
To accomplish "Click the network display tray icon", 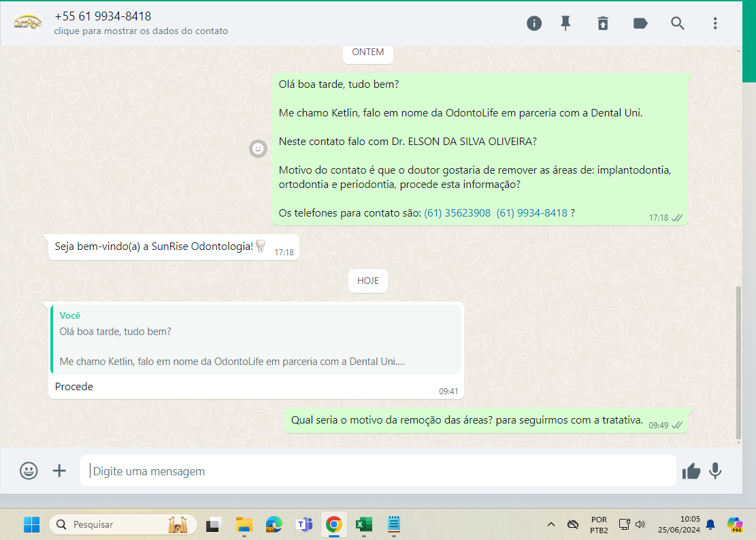I will coord(625,524).
